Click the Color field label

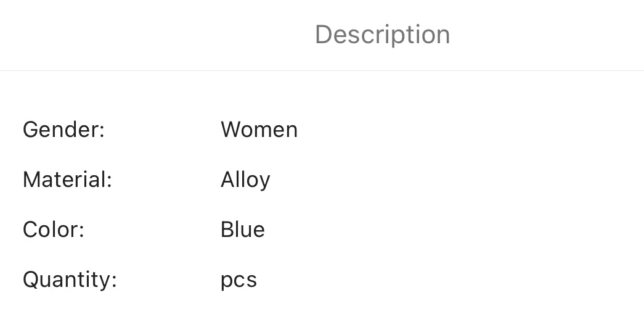coord(54,230)
